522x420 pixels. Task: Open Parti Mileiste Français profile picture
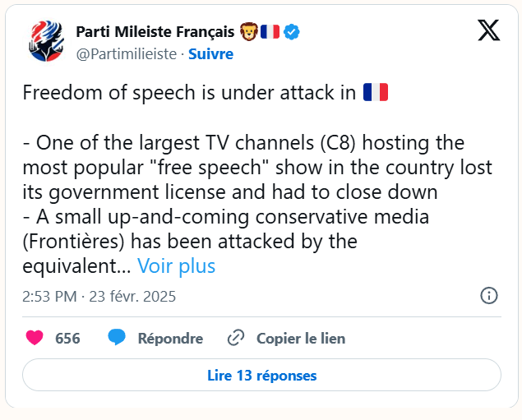click(46, 42)
